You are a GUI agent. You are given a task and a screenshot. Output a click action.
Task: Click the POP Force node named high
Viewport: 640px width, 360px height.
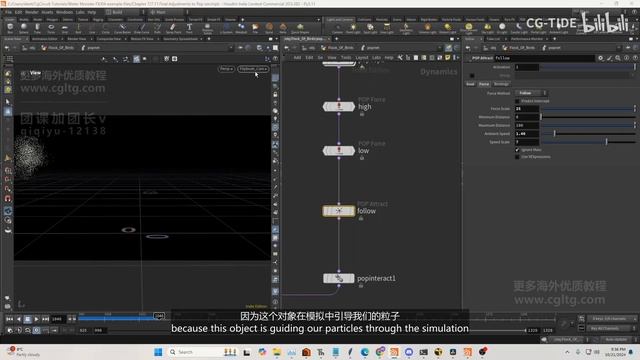339,107
